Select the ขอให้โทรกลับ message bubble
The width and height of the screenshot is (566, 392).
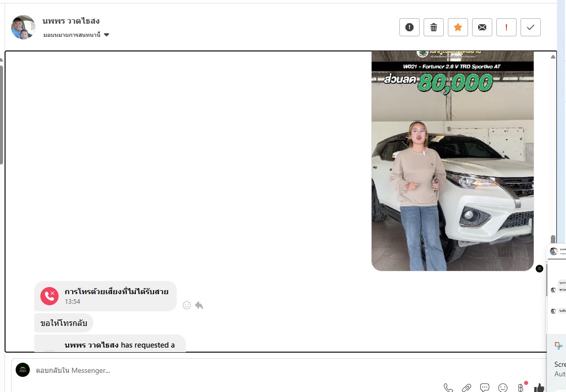[64, 323]
